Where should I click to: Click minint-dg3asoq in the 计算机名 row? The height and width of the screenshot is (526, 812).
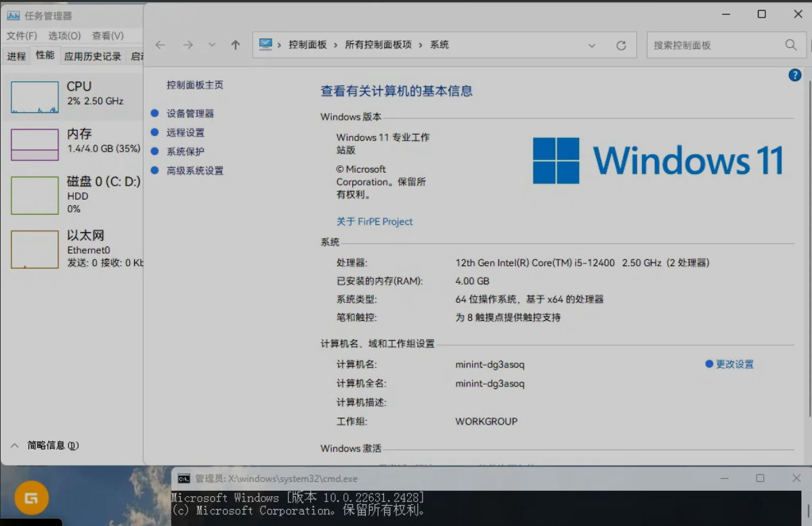pos(490,364)
